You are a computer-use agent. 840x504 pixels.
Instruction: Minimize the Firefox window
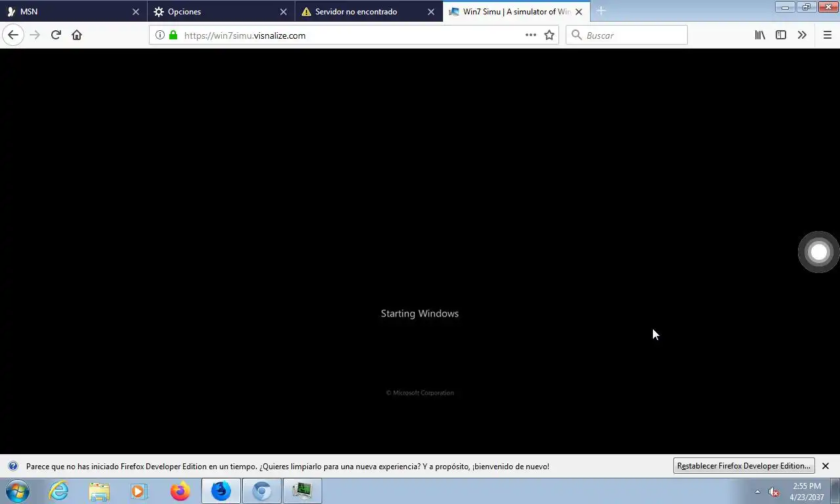(x=785, y=7)
